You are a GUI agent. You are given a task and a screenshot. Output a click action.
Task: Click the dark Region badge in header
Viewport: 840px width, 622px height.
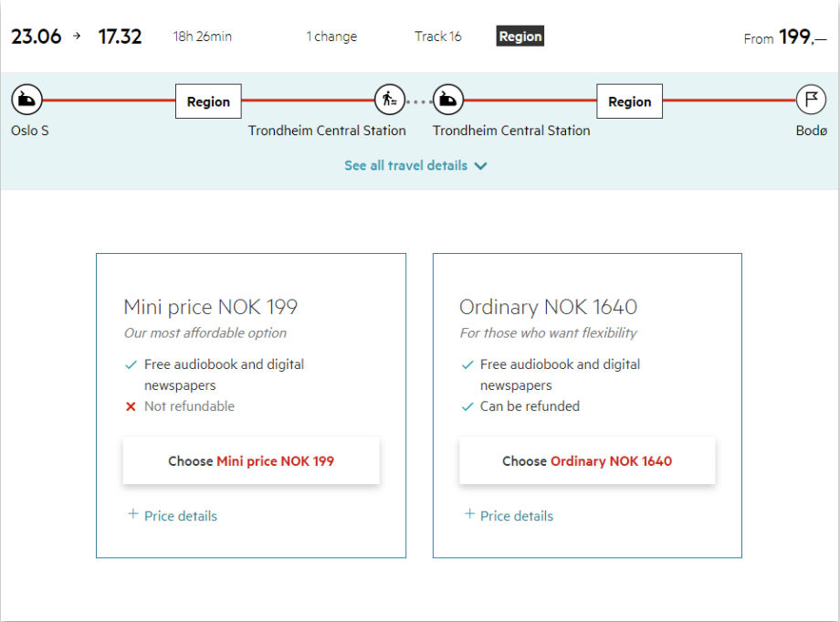(x=520, y=37)
